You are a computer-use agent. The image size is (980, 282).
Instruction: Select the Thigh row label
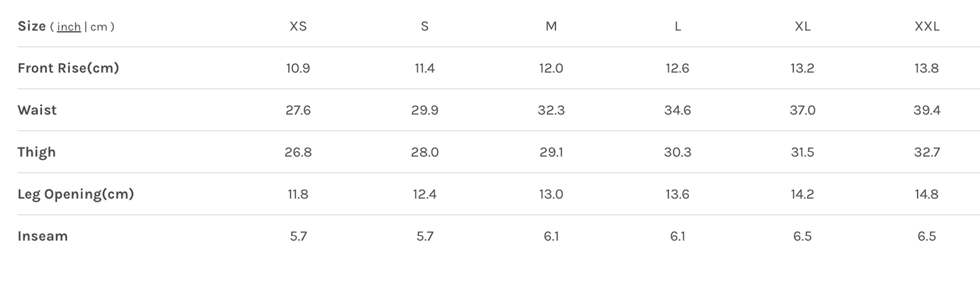[x=37, y=153]
